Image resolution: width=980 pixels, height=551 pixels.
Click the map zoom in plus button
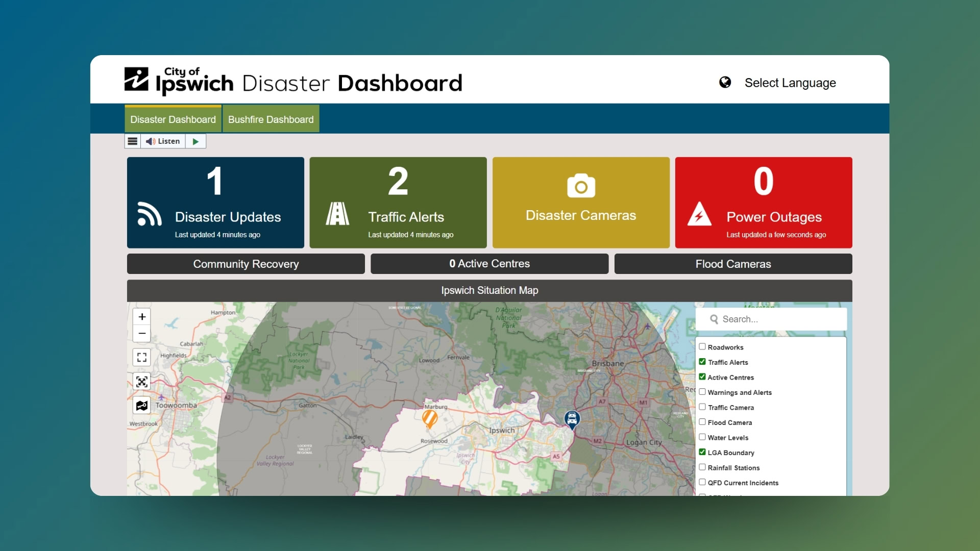142,317
